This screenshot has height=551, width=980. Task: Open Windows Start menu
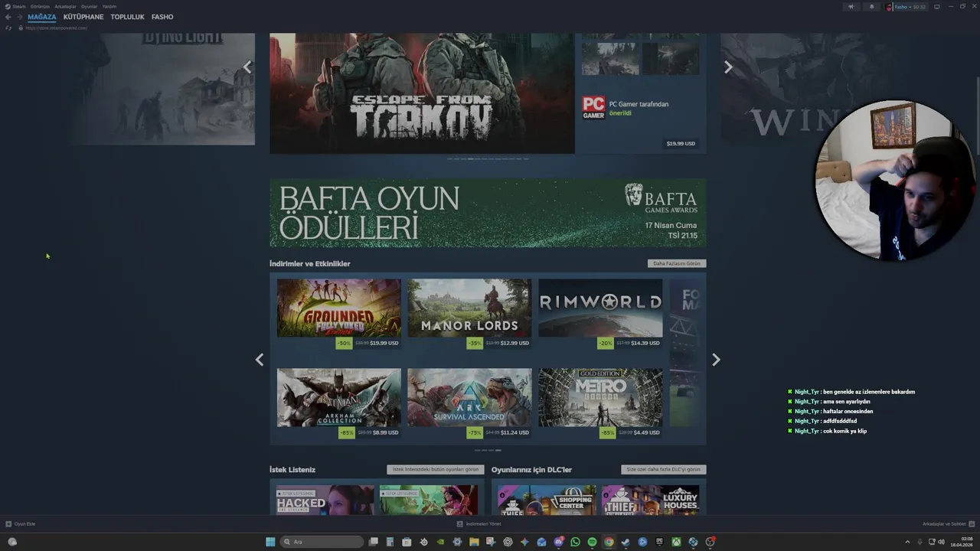270,542
